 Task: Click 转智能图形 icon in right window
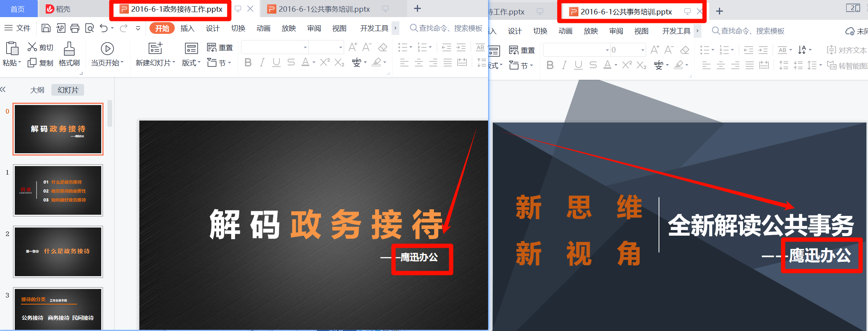[x=831, y=65]
